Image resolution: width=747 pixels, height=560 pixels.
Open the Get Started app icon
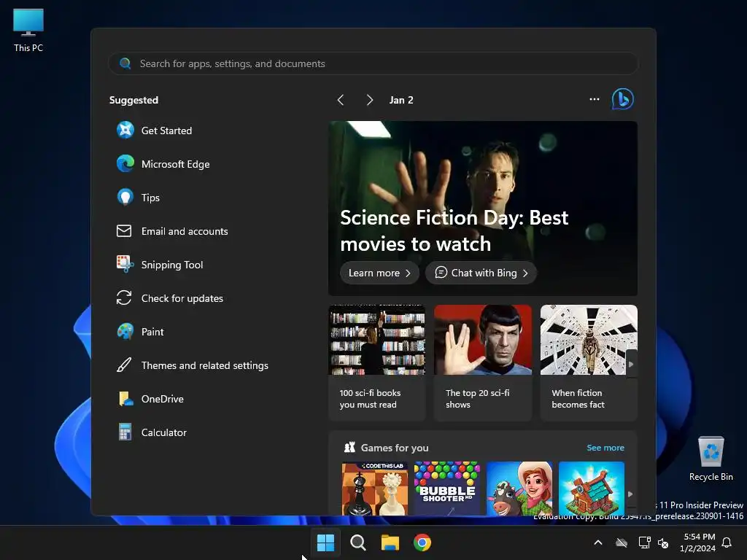pyautogui.click(x=125, y=130)
